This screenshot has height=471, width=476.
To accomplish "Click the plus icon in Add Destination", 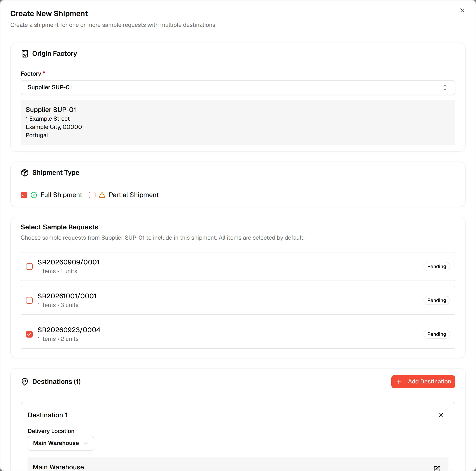I will pyautogui.click(x=399, y=382).
